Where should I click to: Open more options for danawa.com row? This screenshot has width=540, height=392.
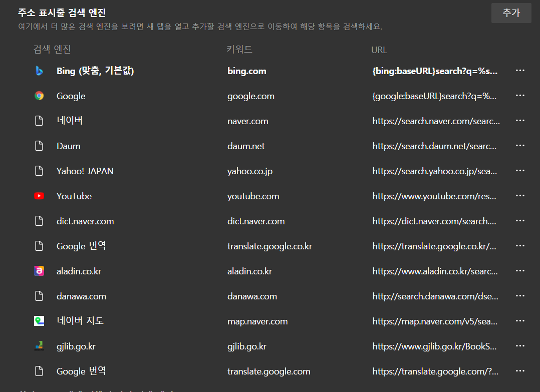point(520,296)
